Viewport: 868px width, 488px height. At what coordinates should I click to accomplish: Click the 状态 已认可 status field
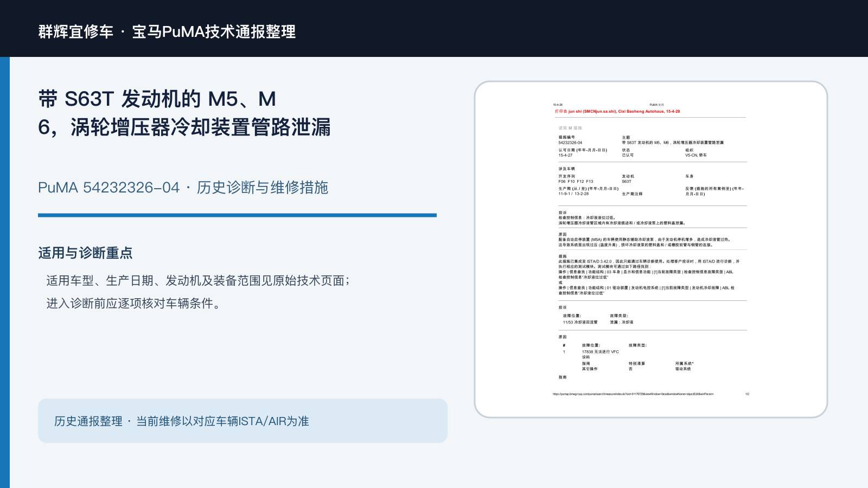(628, 153)
